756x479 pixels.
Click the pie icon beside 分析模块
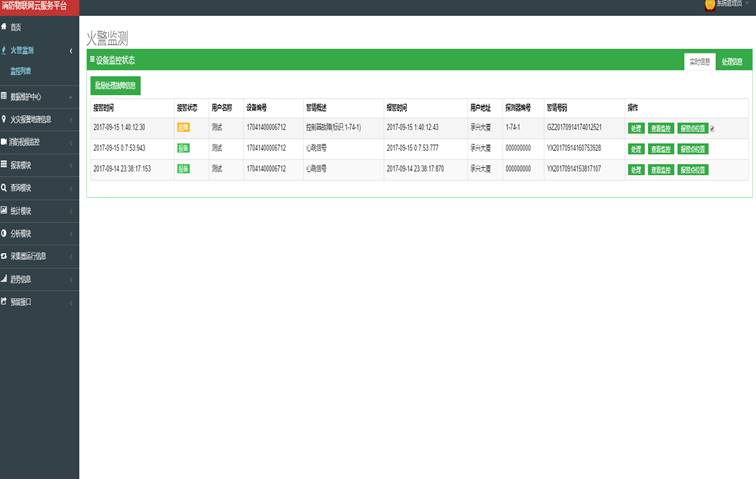click(x=4, y=233)
